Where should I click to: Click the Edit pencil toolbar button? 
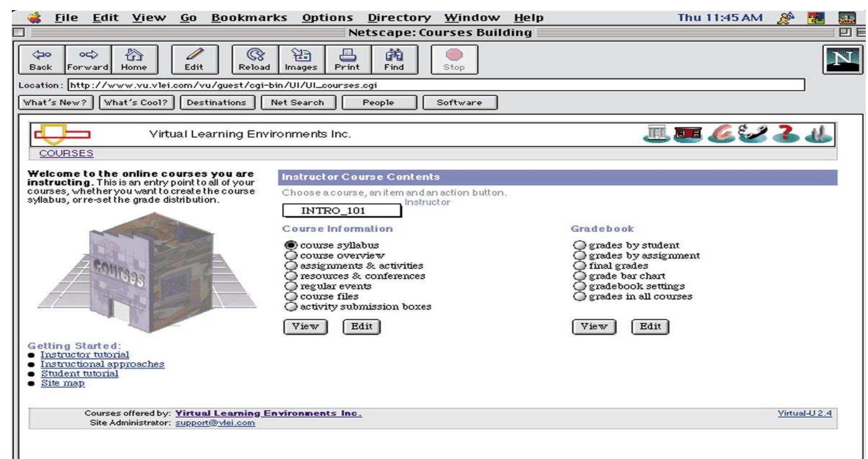[195, 59]
